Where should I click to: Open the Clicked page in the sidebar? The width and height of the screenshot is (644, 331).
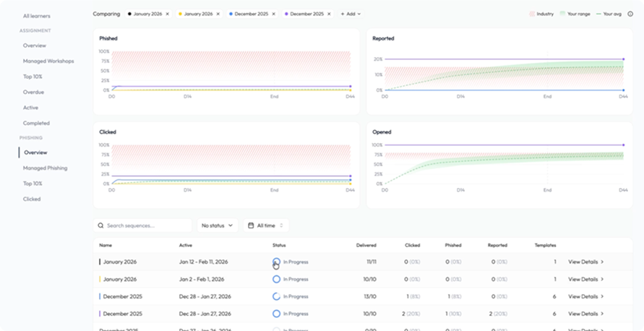[x=32, y=199]
